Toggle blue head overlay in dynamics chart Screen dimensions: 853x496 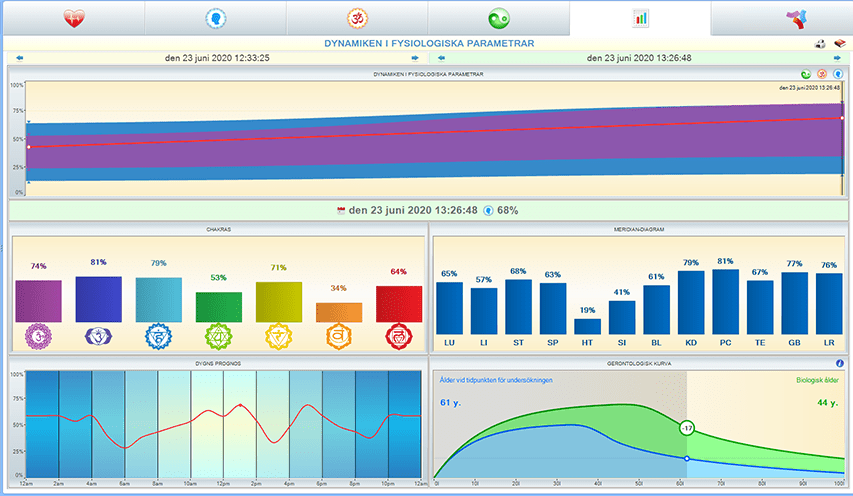pyautogui.click(x=836, y=74)
